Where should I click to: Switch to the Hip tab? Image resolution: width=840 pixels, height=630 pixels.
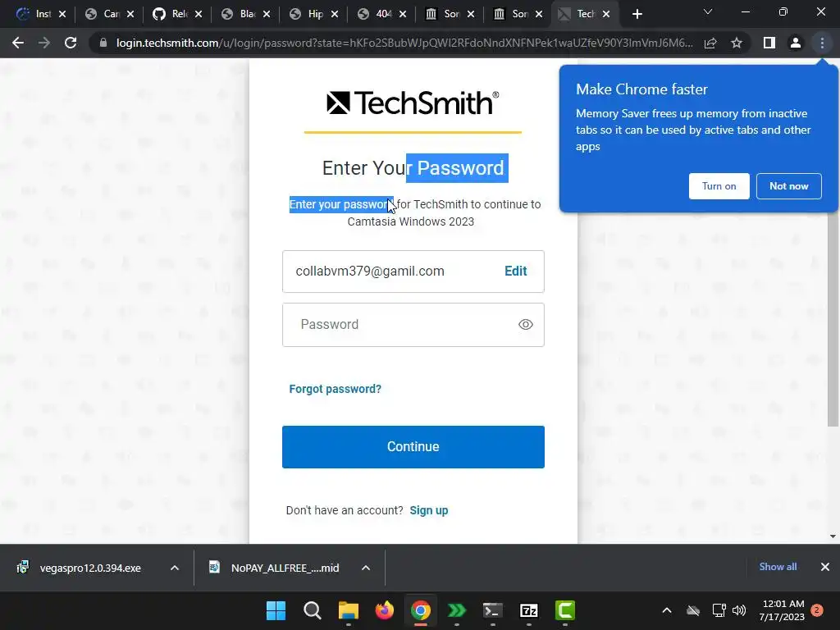point(308,14)
